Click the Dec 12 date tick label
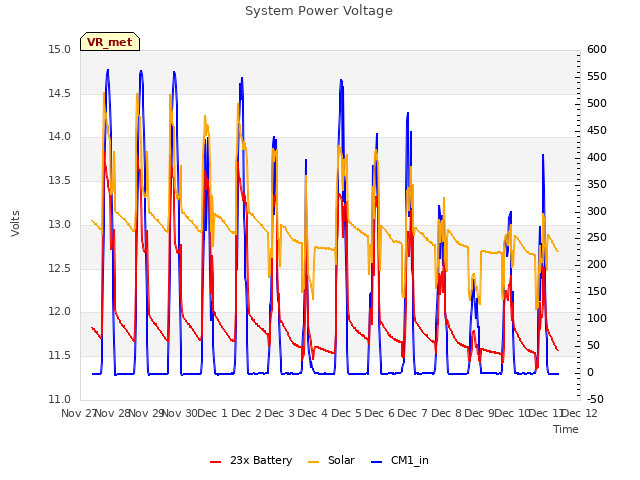640x480 pixels. click(580, 413)
